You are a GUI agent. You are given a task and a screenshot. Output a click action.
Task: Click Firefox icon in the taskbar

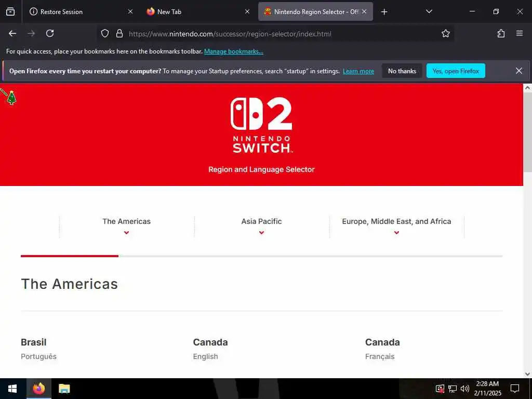38,389
